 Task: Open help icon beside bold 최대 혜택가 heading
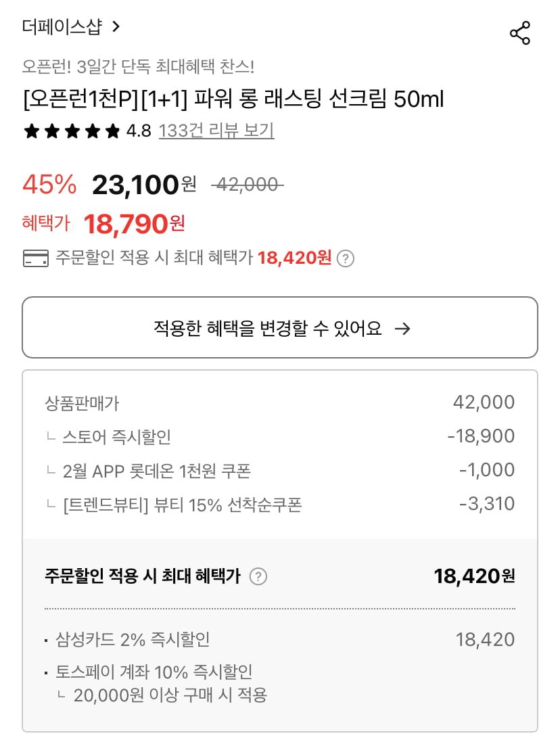click(258, 576)
